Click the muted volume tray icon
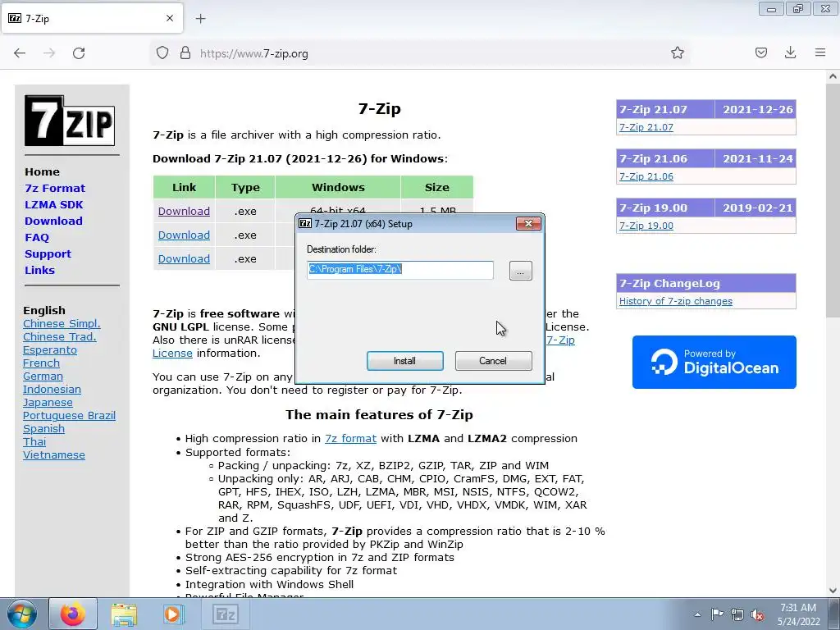The width and height of the screenshot is (840, 630). click(x=757, y=615)
